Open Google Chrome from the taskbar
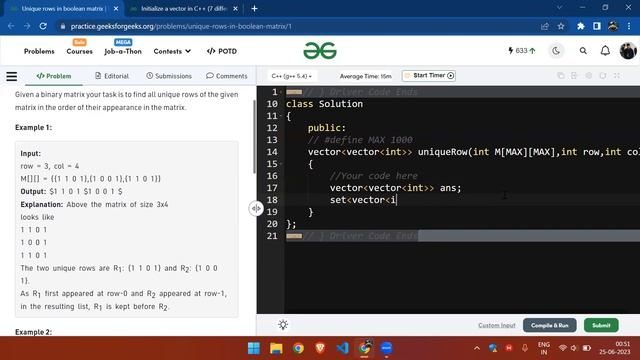640x360 pixels. click(298, 348)
